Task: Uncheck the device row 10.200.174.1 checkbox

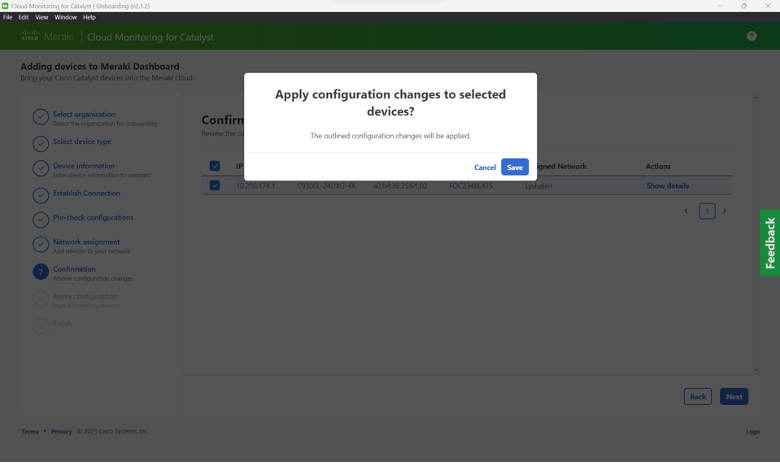Action: pos(215,186)
